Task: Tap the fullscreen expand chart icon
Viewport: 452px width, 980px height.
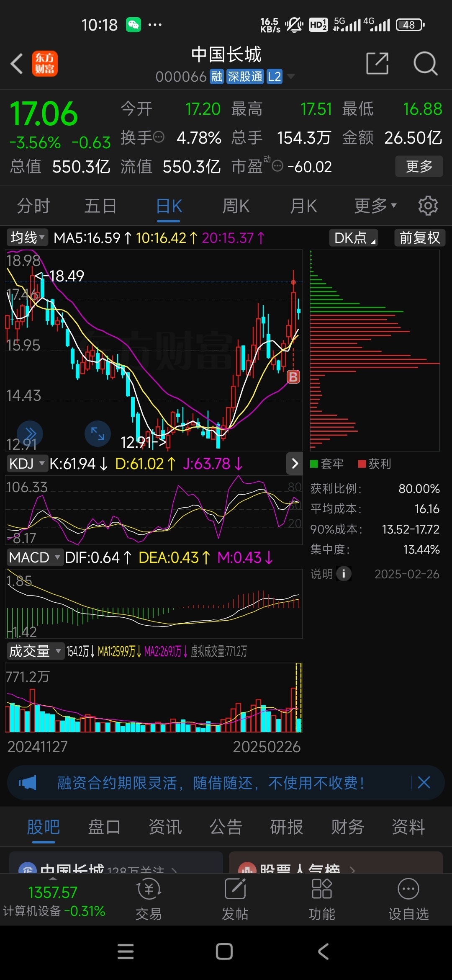Action: [98, 433]
